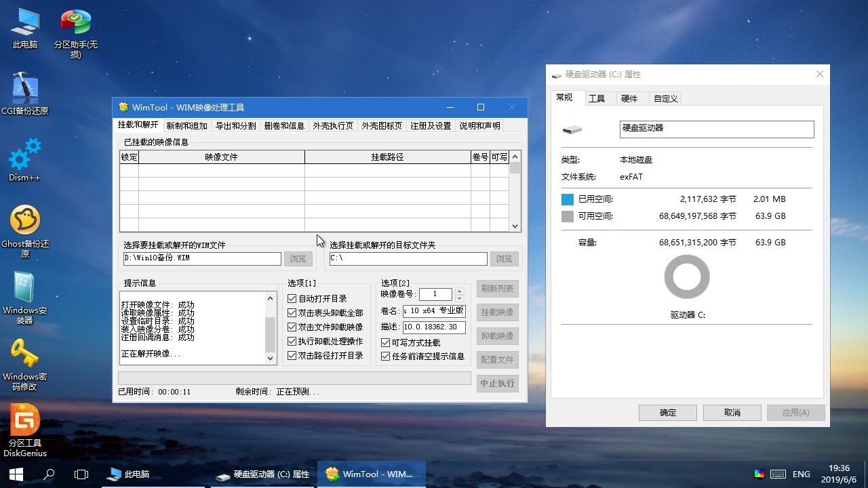Click 确定 in properties dialog

coord(668,413)
